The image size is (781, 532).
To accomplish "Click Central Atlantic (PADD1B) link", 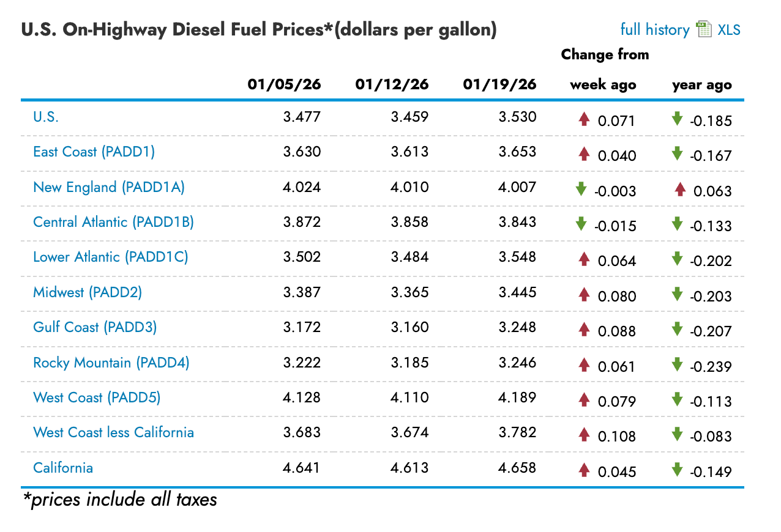I will point(113,222).
